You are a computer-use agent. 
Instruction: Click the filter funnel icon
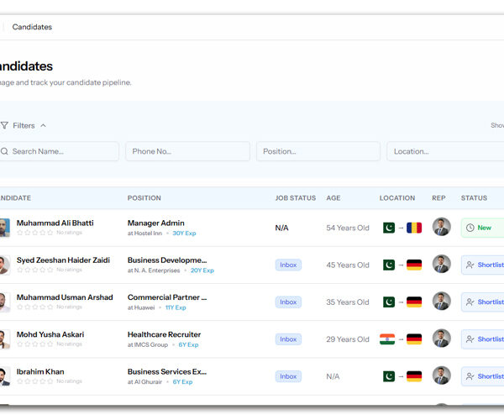(x=4, y=125)
